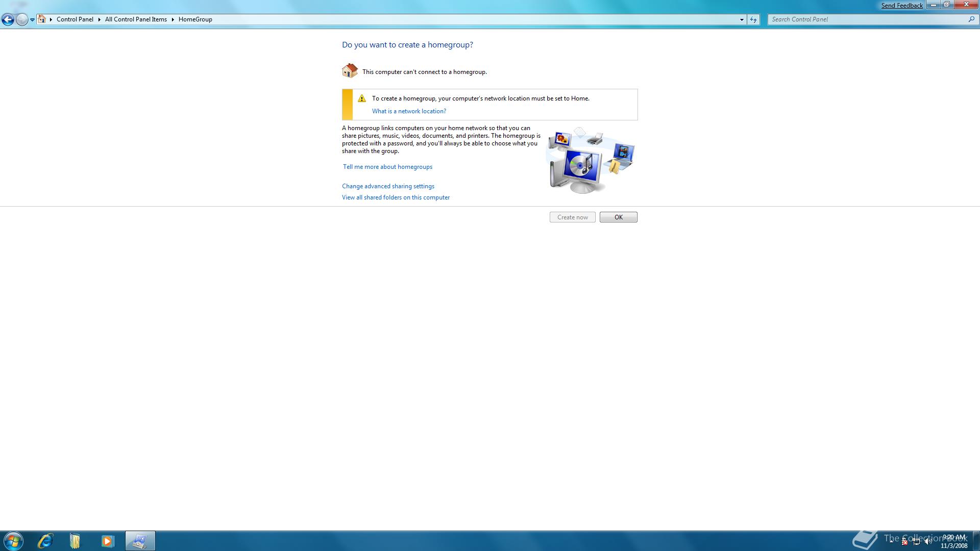980x551 pixels.
Task: Show hidden tray icons arrow
Action: pyautogui.click(x=892, y=541)
